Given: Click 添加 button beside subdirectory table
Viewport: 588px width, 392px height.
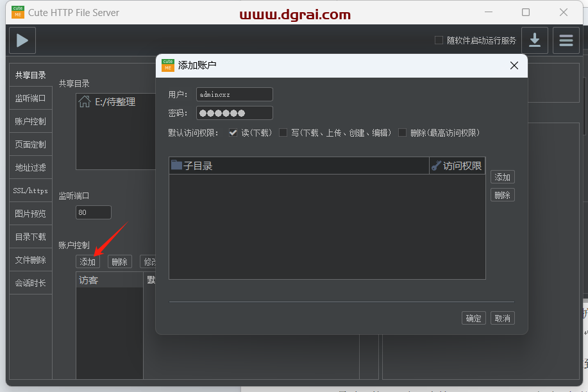Looking at the screenshot, I should coord(503,177).
